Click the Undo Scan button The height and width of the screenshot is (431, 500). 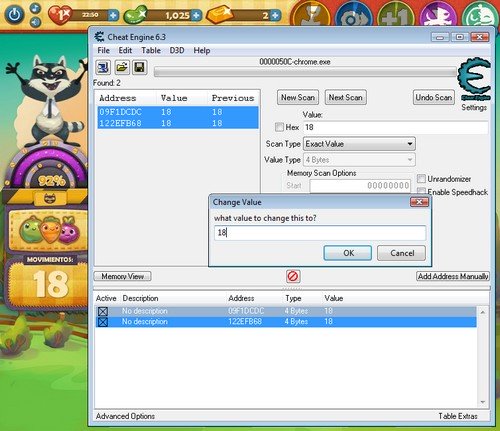tap(434, 97)
